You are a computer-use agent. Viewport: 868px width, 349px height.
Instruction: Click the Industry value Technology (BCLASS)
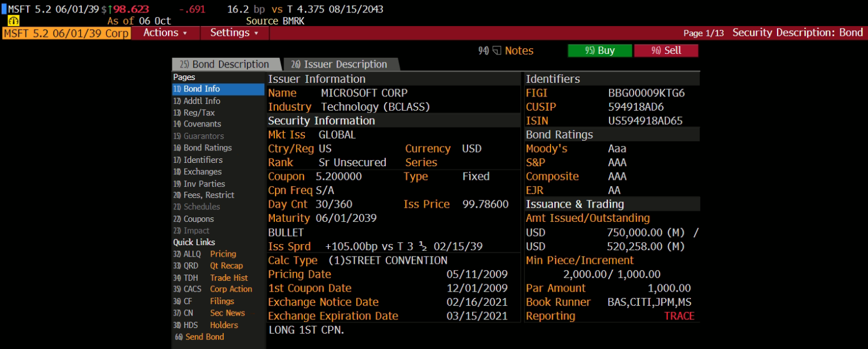tap(375, 107)
